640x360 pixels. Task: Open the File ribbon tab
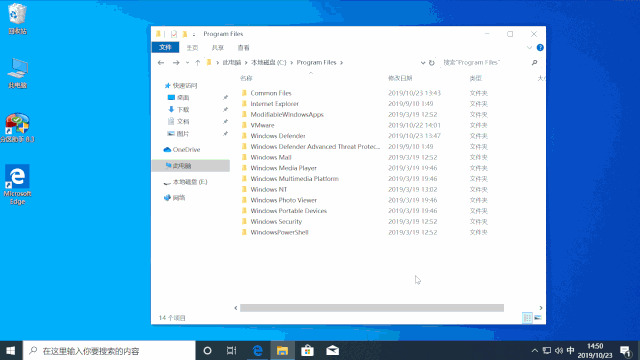165,47
